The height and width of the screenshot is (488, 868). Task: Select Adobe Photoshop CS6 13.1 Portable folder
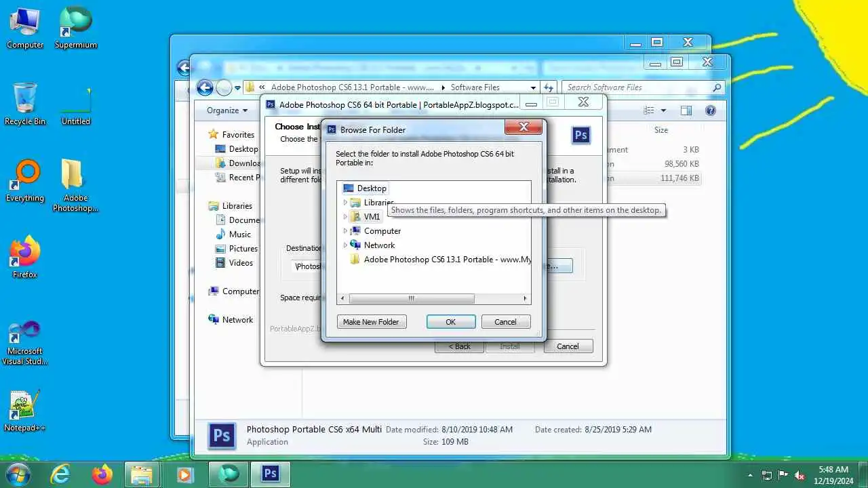pos(441,260)
